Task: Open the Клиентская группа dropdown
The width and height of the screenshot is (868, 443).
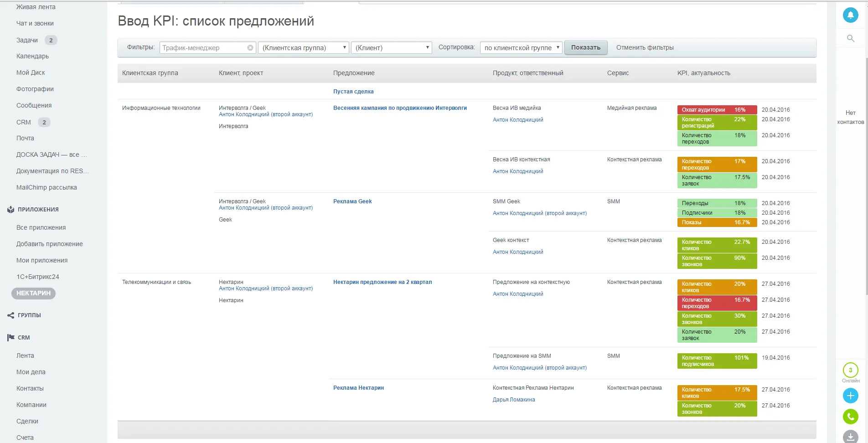Action: [303, 48]
